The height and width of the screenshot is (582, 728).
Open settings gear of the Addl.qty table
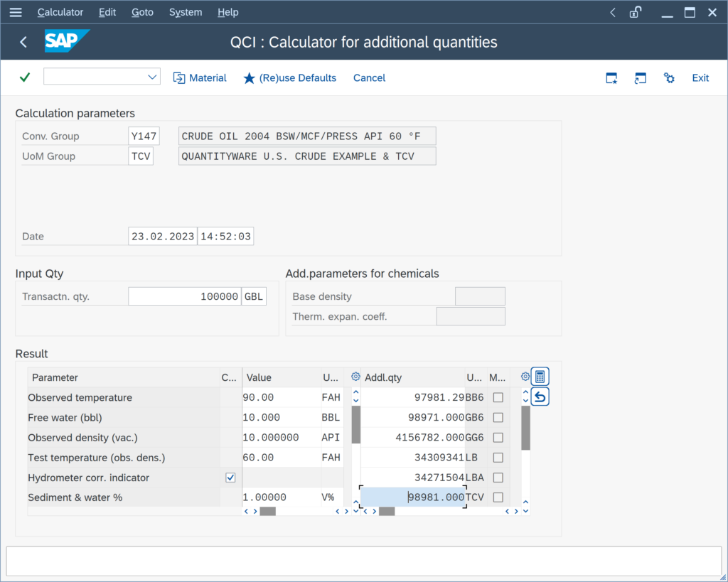pos(525,377)
